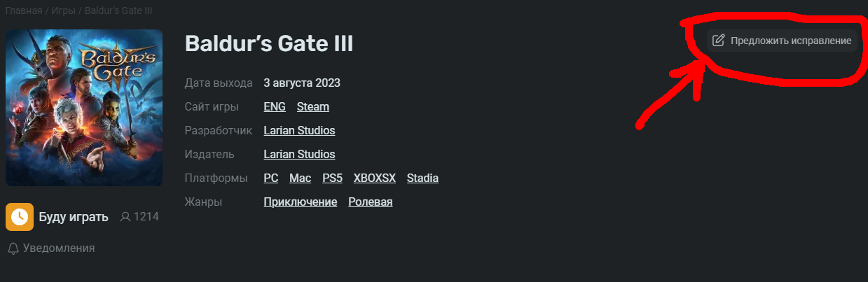The height and width of the screenshot is (282, 868).
Task: Open the Steam store link
Action: [x=313, y=107]
